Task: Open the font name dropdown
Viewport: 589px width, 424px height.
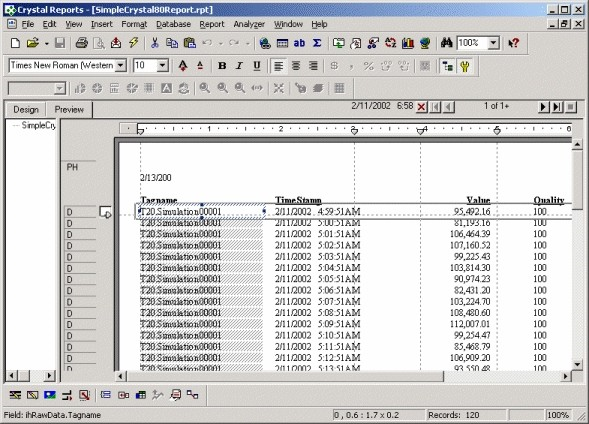Action: pos(120,65)
